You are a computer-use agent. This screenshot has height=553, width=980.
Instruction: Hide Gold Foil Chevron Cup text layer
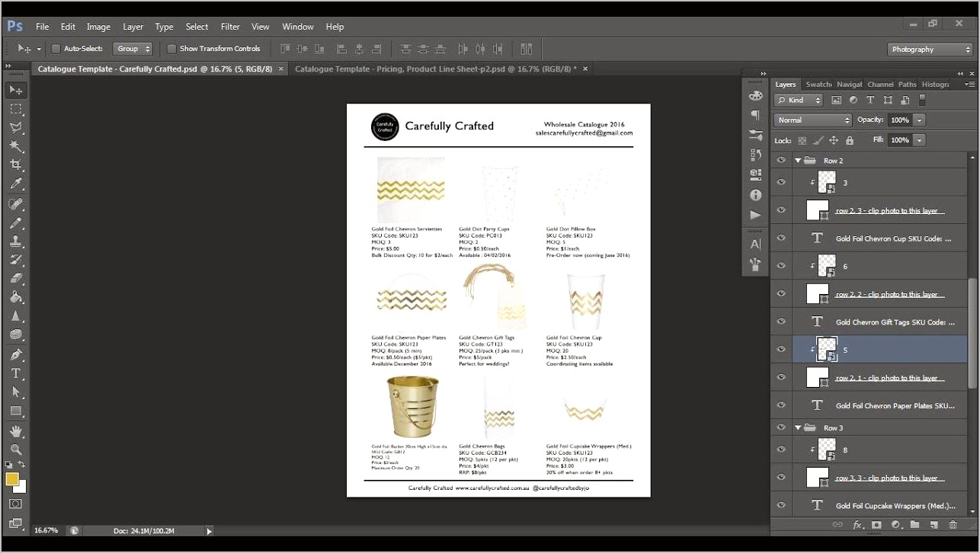(781, 238)
